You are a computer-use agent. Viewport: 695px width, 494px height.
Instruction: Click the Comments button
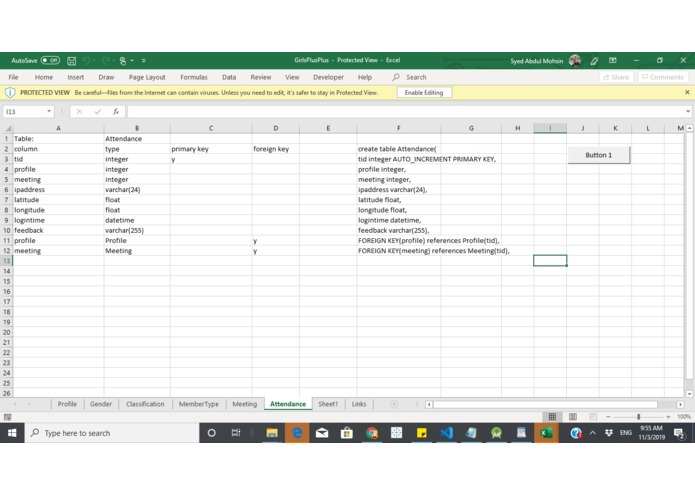[663, 77]
